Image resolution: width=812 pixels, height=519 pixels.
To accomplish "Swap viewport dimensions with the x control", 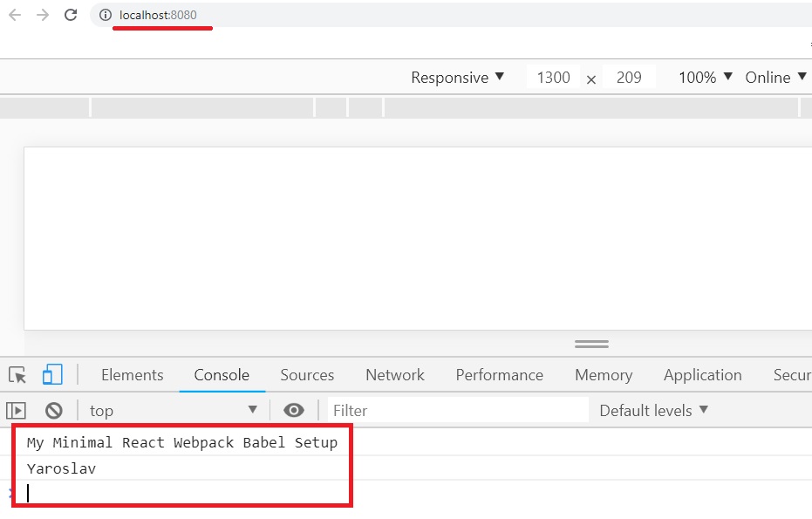I will [x=590, y=78].
